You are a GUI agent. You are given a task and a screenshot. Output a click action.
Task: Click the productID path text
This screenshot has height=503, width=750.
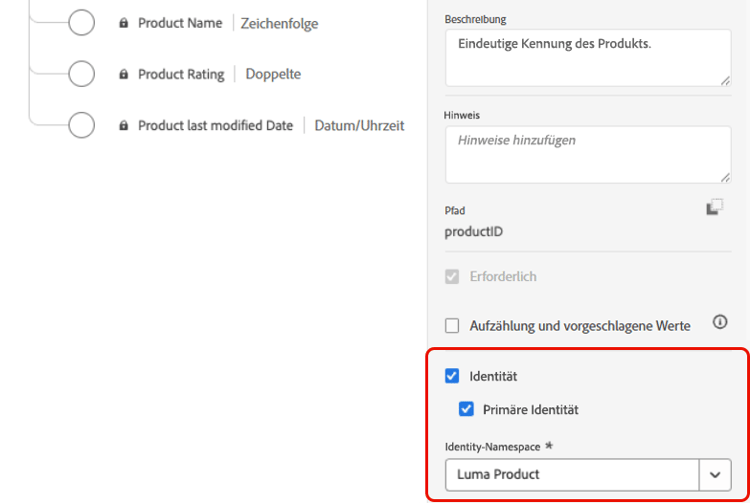pos(473,232)
